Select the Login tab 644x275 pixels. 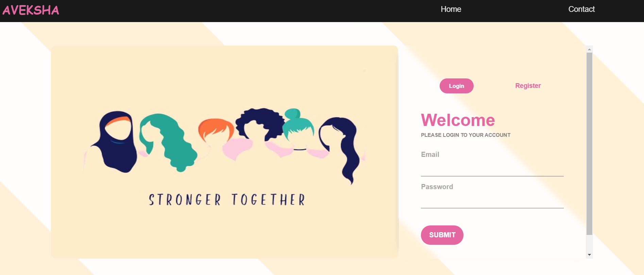[x=456, y=86]
